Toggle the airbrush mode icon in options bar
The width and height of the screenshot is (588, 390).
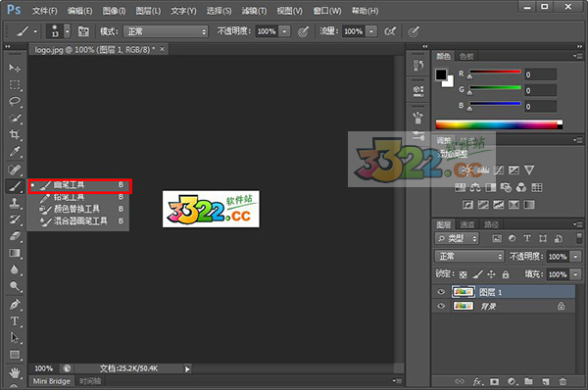390,31
